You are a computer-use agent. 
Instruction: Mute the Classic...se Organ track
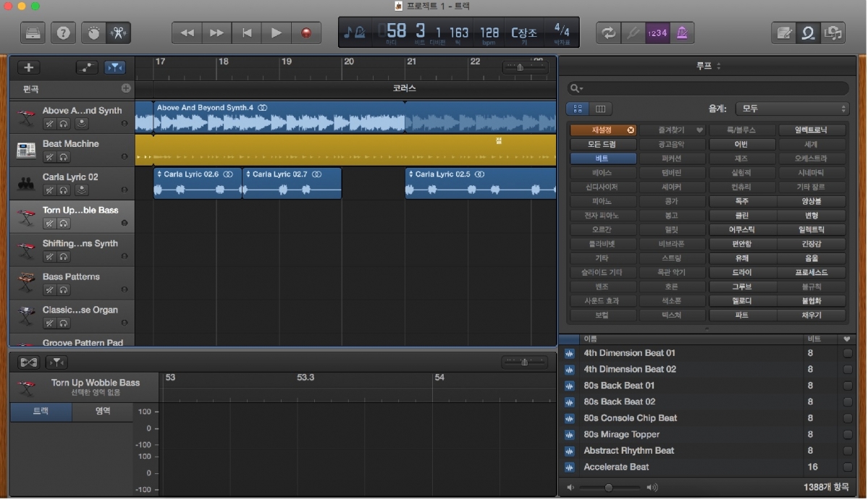[49, 323]
